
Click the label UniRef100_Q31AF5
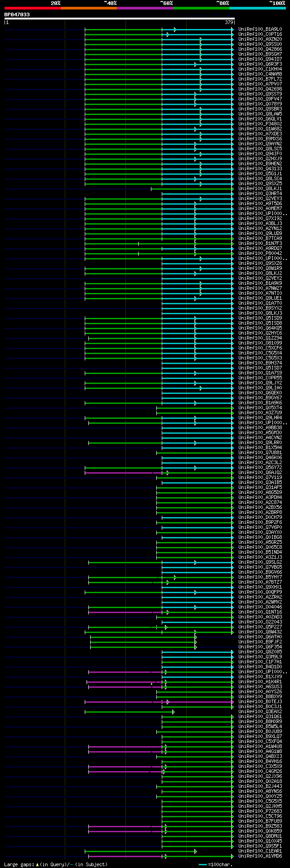coord(260,487)
